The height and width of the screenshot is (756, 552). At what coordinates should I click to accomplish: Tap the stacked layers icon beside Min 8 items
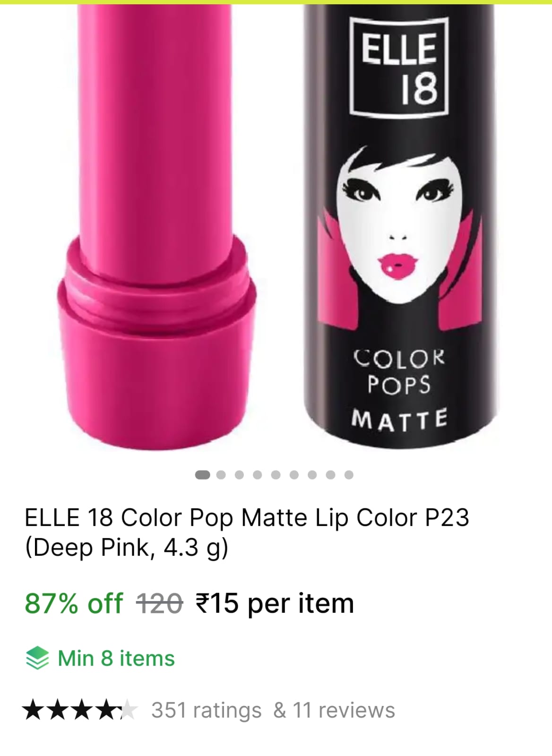point(37,658)
